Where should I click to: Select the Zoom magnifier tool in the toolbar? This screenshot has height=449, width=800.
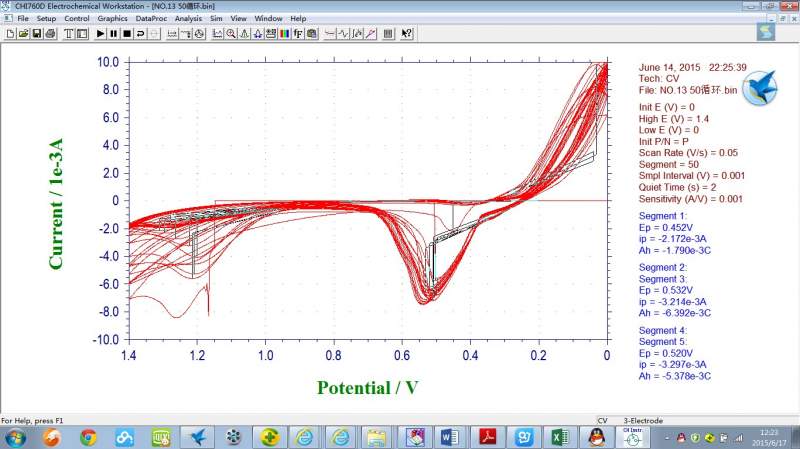coord(231,34)
